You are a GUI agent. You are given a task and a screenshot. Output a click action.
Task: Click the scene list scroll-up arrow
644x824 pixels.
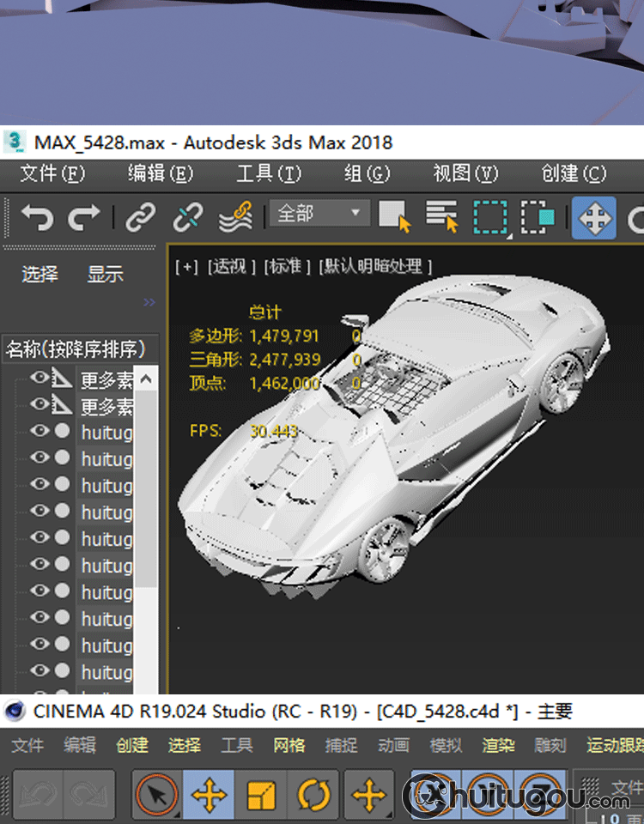(x=146, y=379)
